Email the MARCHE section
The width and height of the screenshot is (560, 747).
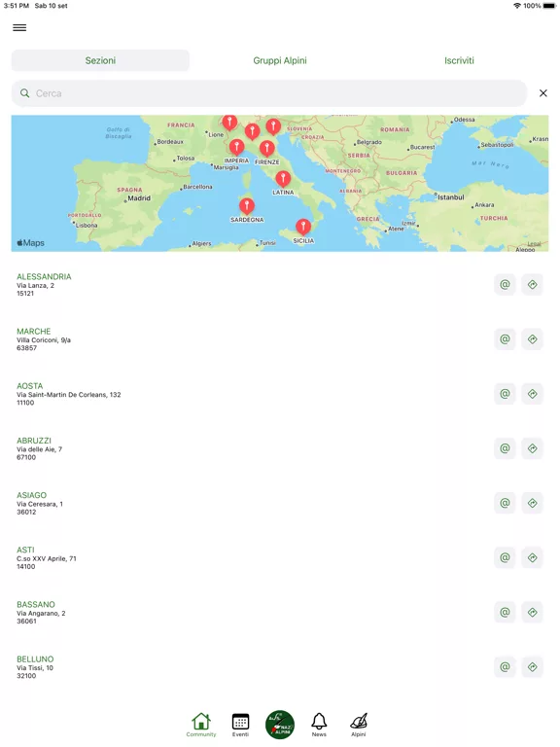click(505, 339)
